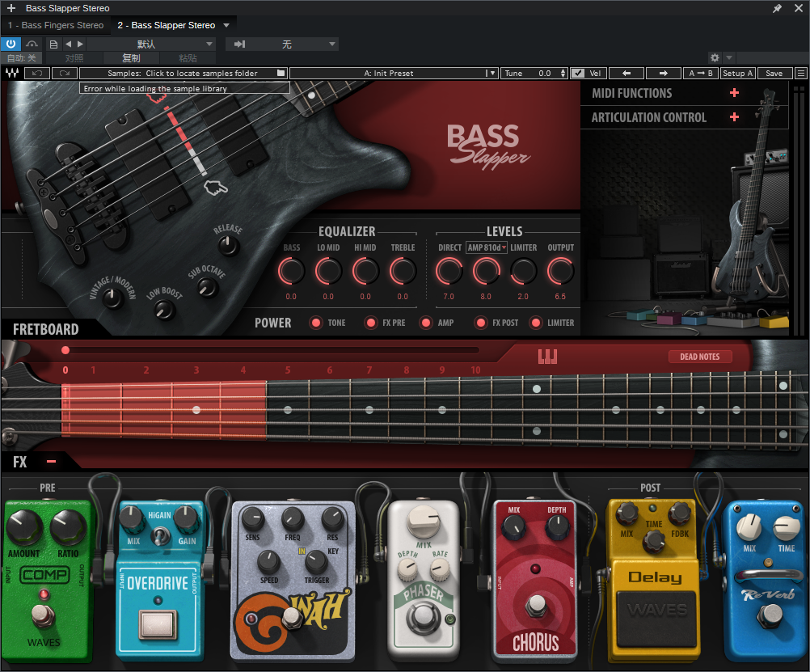Stomp the PHASER pedal footswitch
This screenshot has width=810, height=672.
coord(423,615)
